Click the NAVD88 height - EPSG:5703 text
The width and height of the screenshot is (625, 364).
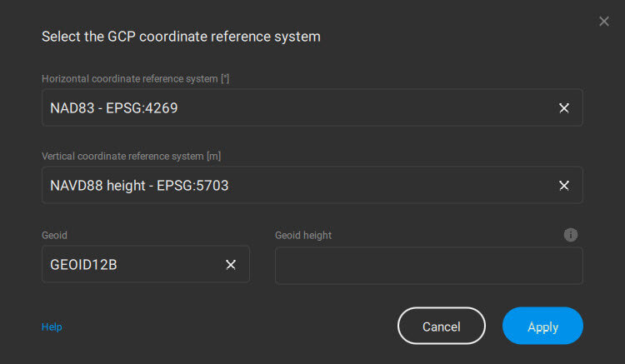click(139, 186)
